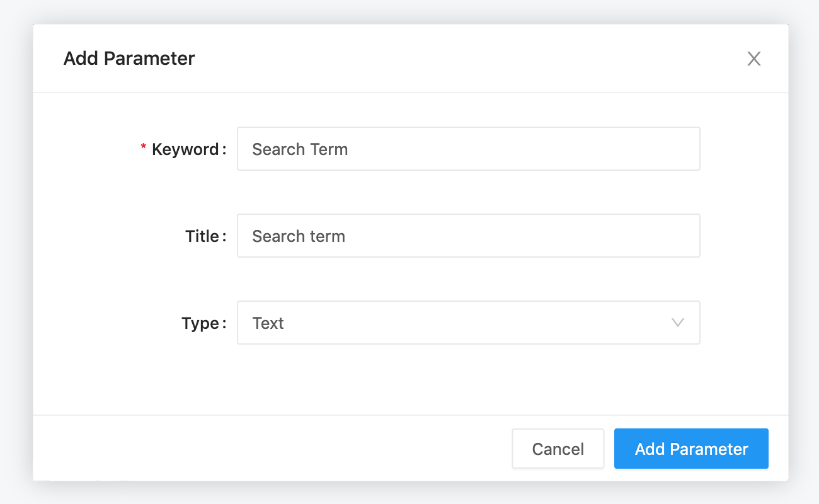This screenshot has height=504, width=819.
Task: Click blank dialog body below the Type field
Action: click(x=409, y=381)
